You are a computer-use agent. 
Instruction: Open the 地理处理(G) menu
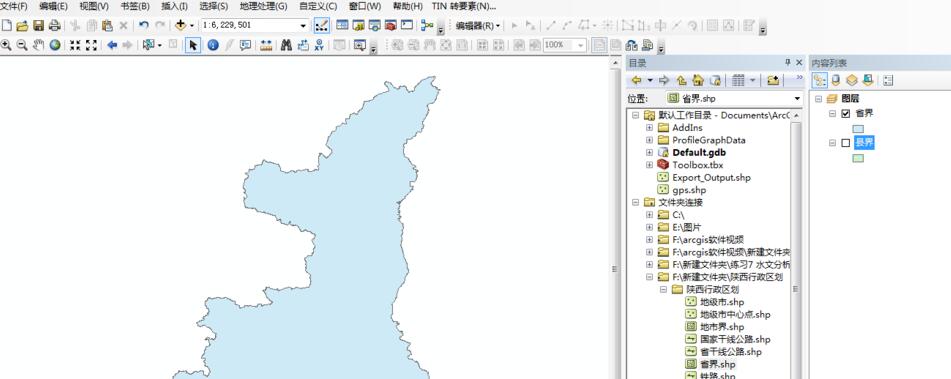pyautogui.click(x=263, y=6)
